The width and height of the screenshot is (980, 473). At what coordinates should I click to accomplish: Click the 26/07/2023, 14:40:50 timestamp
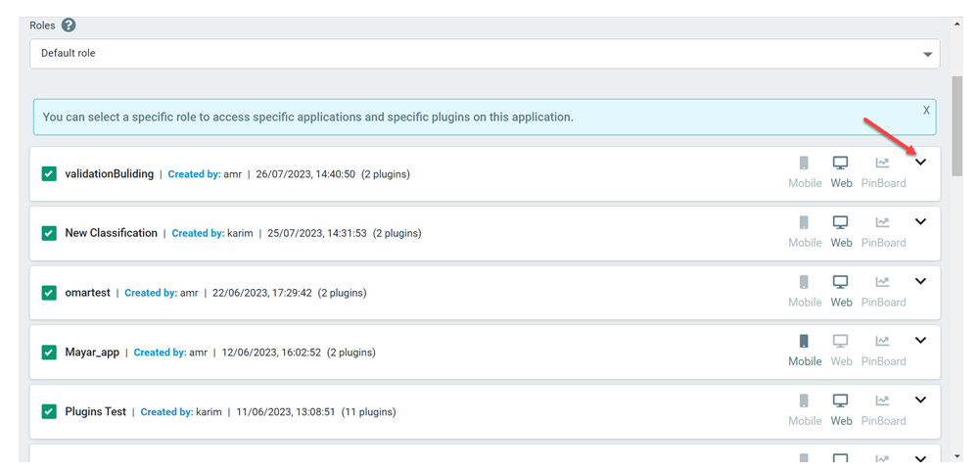tap(305, 174)
